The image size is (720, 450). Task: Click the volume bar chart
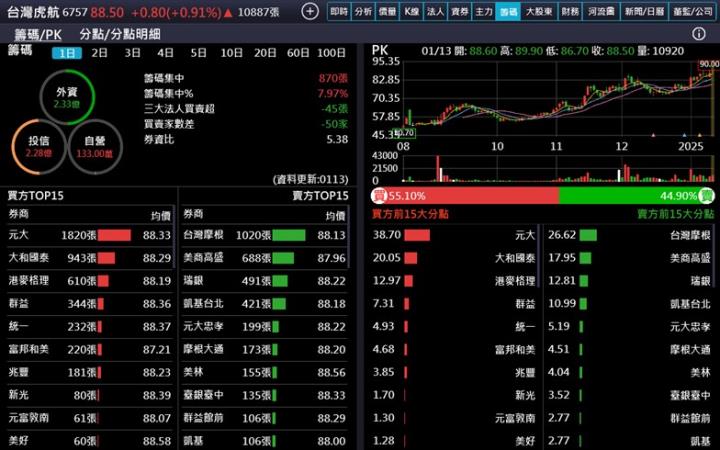558,169
